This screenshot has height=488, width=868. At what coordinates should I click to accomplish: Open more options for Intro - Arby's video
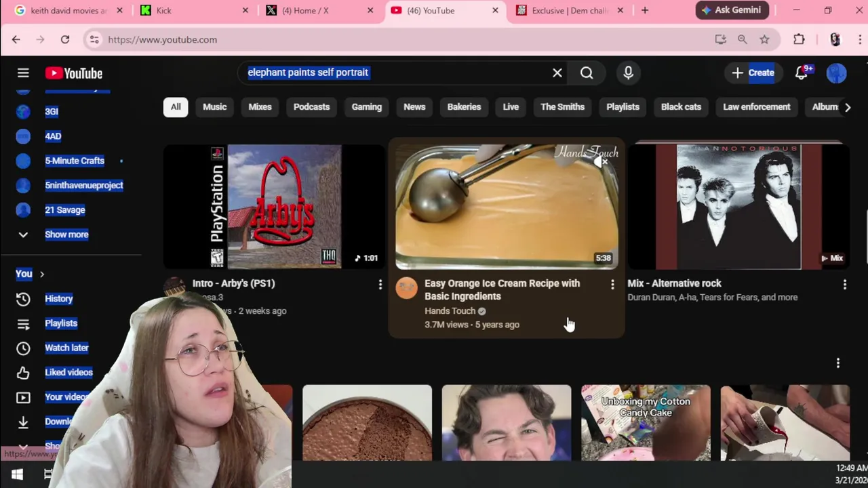tap(380, 285)
